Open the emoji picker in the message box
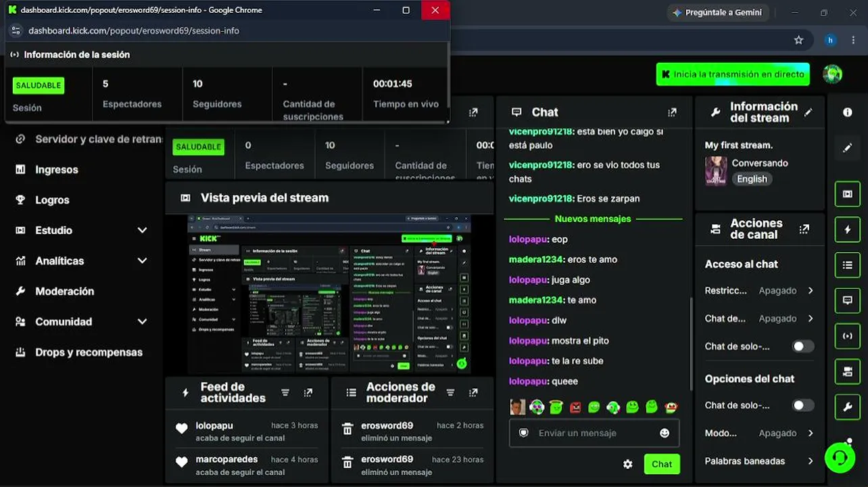The image size is (868, 487). click(665, 433)
